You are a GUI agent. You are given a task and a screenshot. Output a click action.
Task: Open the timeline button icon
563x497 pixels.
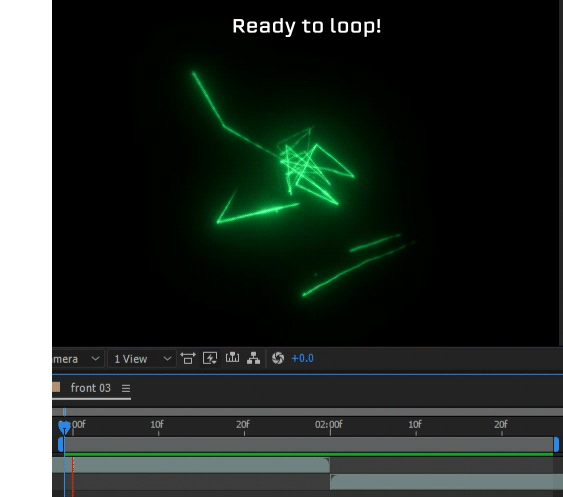(x=232, y=358)
